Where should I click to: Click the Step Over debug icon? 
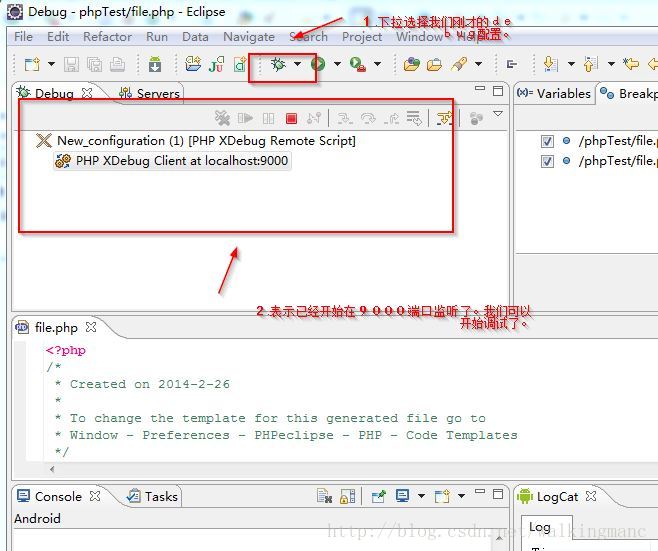(368, 119)
